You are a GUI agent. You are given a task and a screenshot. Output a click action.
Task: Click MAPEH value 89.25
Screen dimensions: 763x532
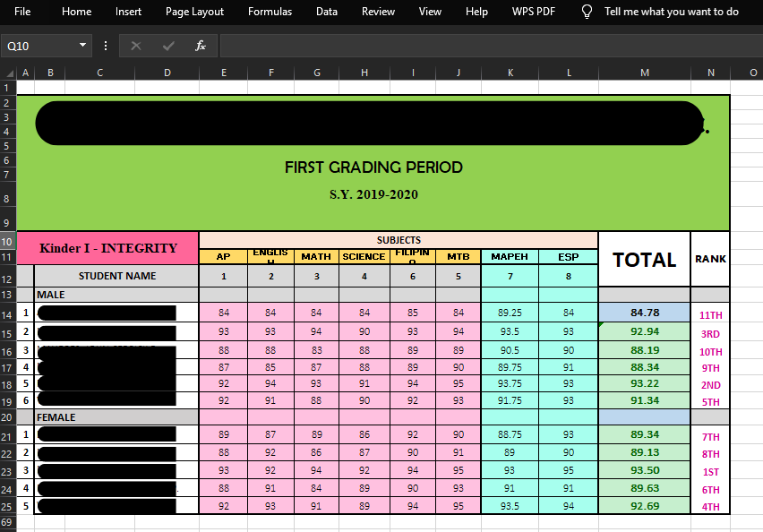click(x=510, y=313)
